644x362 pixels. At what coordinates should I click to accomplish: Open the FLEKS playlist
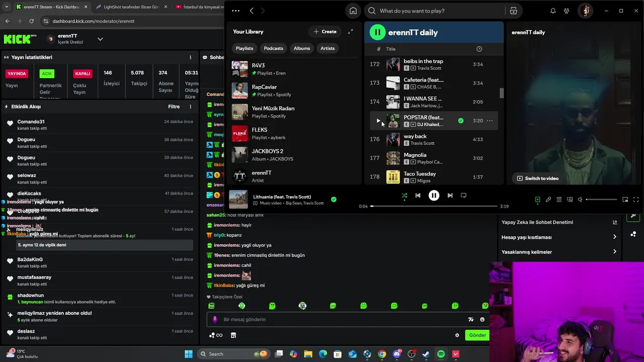(x=295, y=133)
